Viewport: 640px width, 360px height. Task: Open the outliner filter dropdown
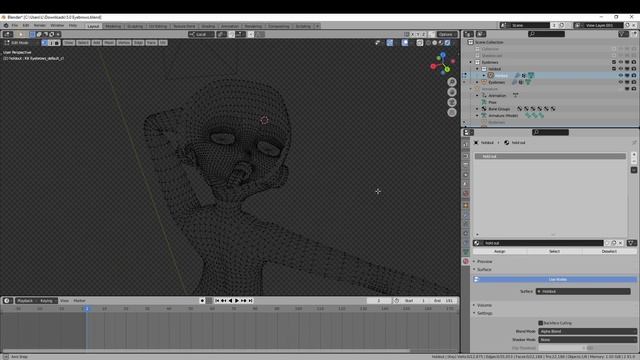(623, 34)
